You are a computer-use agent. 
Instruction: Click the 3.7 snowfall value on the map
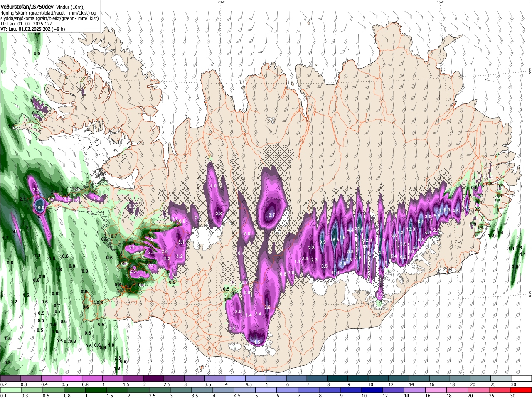[272, 215]
